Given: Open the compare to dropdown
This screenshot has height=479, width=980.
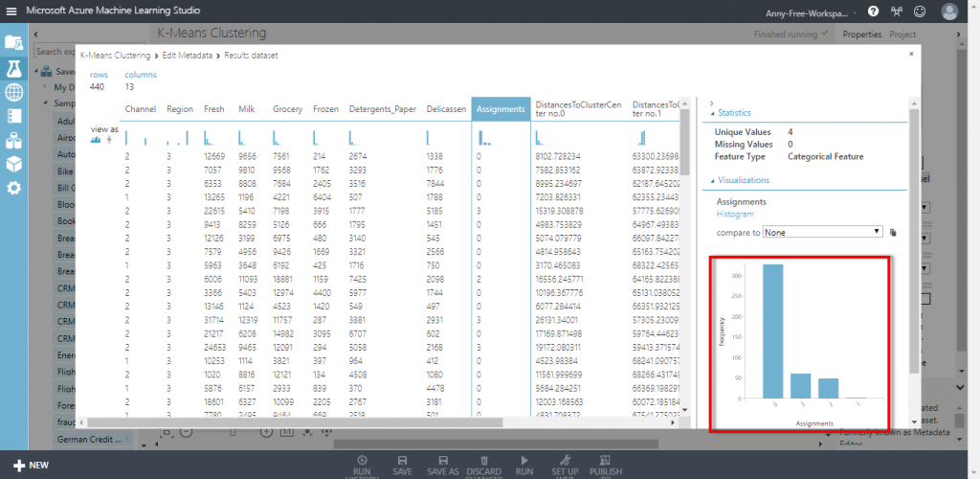Looking at the screenshot, I should [822, 232].
